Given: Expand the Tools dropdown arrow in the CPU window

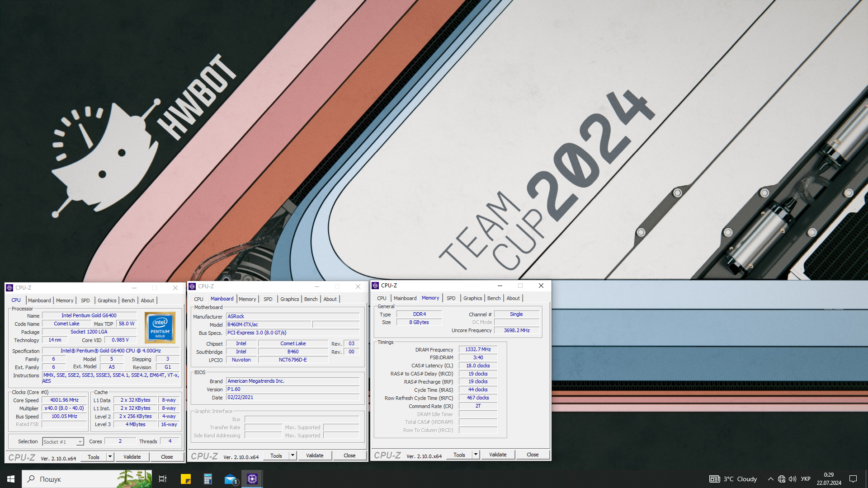Looking at the screenshot, I should (110, 457).
